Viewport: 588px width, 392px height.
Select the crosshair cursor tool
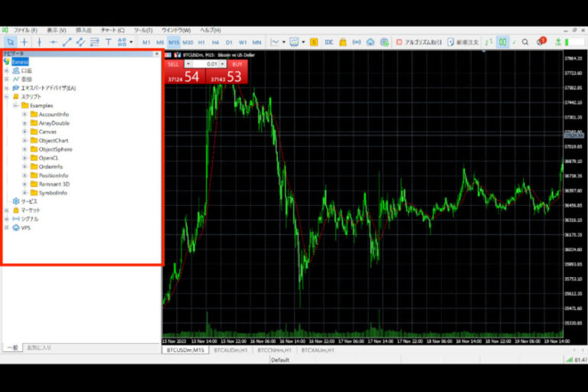click(x=24, y=42)
